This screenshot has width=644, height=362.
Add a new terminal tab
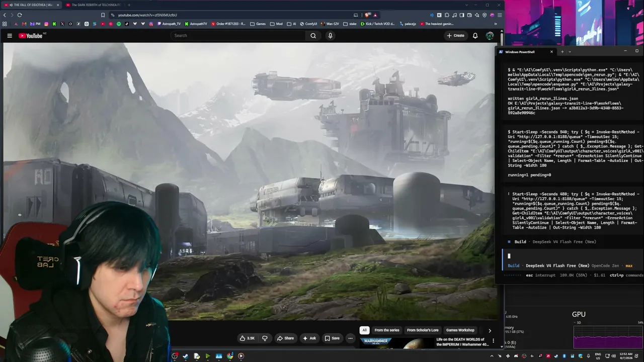click(x=562, y=52)
